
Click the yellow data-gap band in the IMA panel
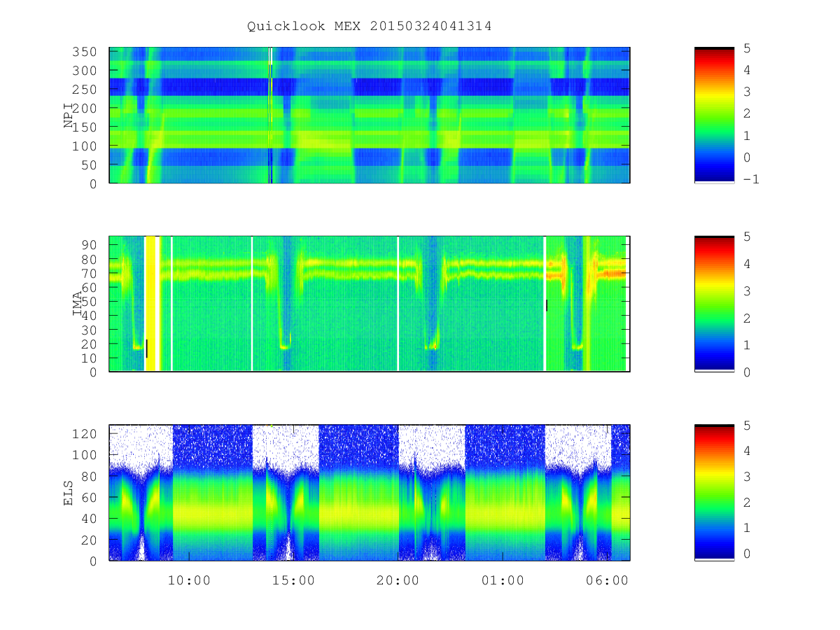pos(153,304)
